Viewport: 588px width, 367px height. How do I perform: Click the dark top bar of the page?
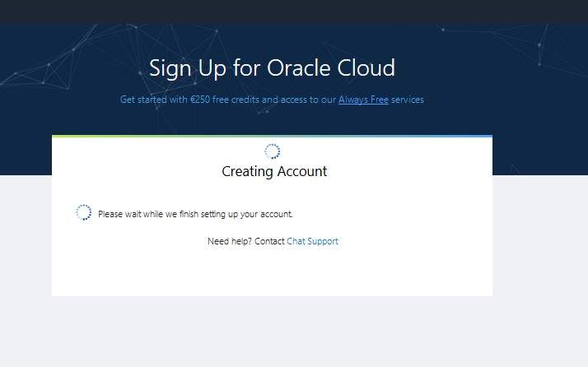pyautogui.click(x=294, y=12)
